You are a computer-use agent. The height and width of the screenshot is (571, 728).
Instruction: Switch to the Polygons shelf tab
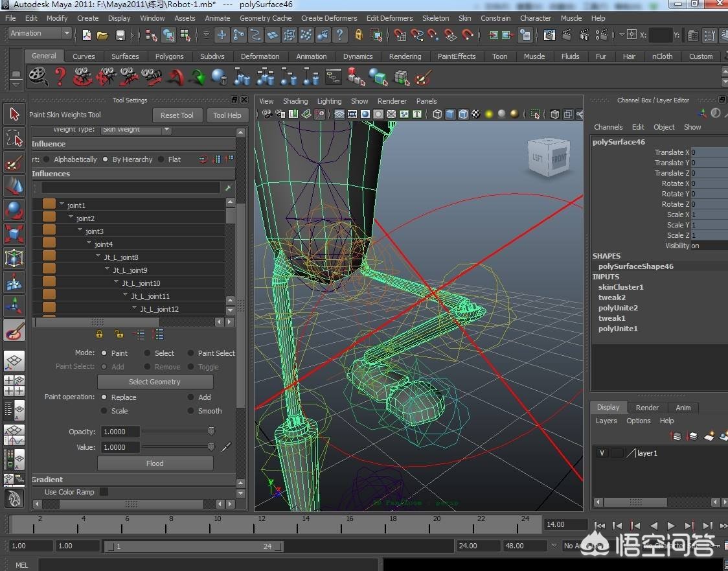coord(170,56)
